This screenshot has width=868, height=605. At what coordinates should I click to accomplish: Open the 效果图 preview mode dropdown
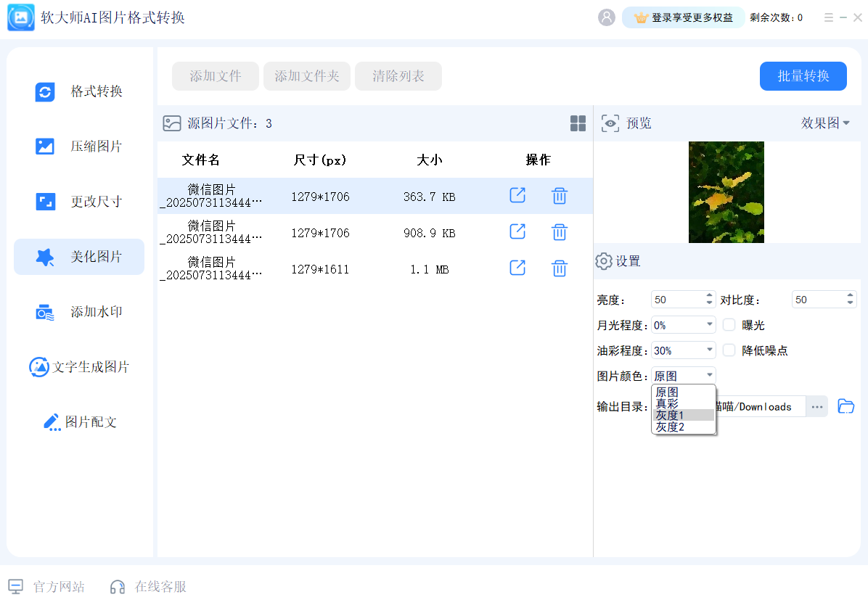tap(833, 123)
